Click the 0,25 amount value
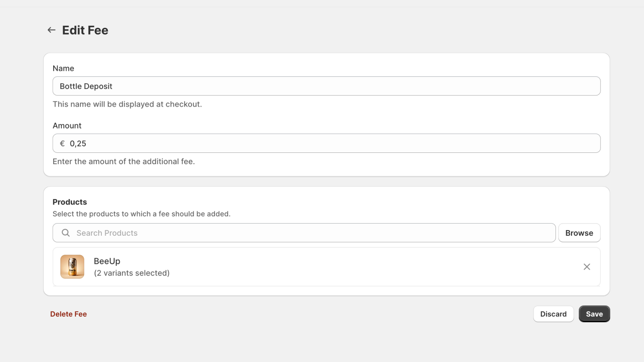The image size is (644, 362). click(x=78, y=143)
